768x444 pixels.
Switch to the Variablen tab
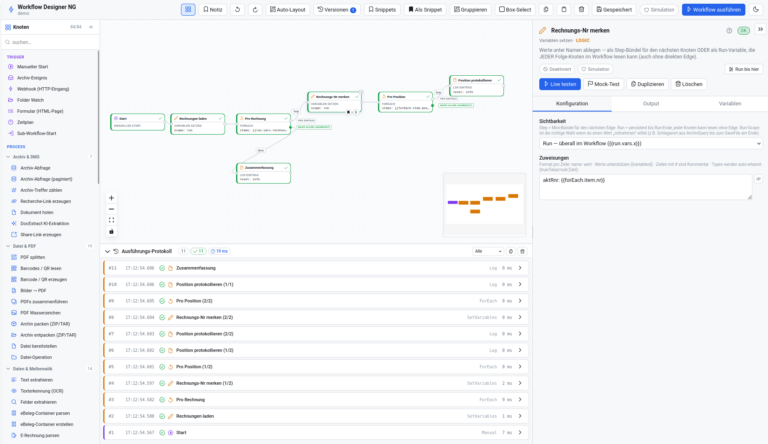[729, 103]
